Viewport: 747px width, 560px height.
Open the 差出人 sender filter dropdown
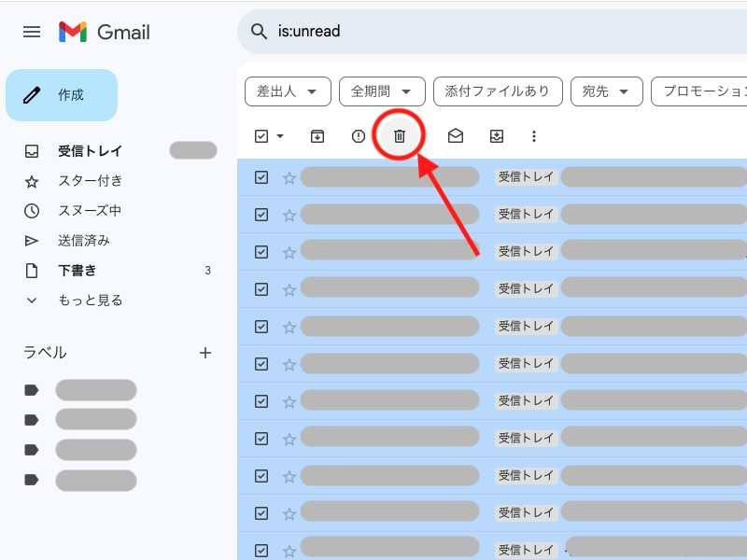(288, 91)
